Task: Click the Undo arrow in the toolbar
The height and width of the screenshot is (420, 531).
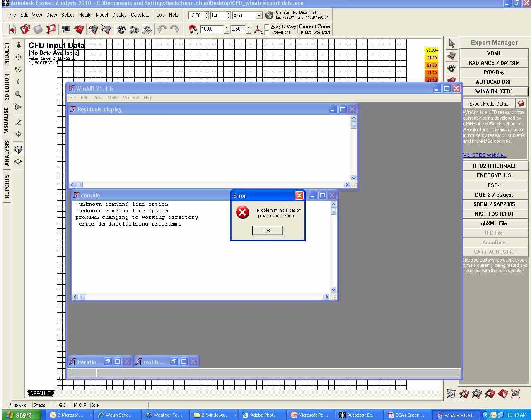Action: click(x=162, y=29)
